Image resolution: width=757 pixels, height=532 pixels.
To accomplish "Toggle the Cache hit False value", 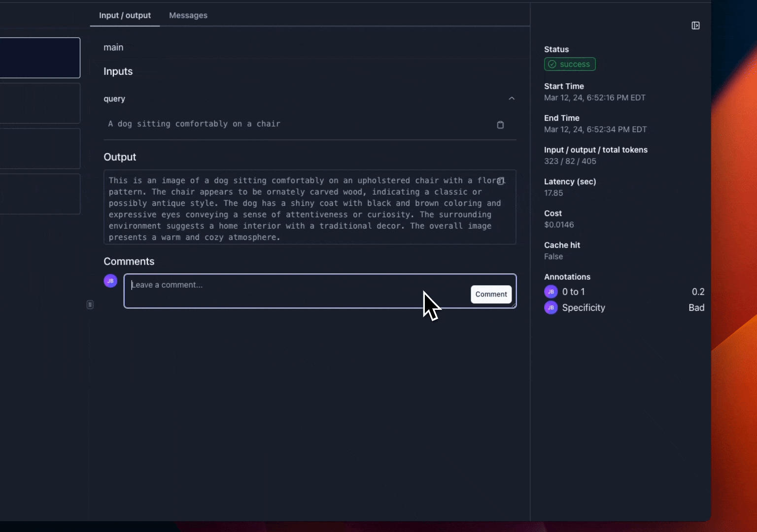I will [553, 256].
